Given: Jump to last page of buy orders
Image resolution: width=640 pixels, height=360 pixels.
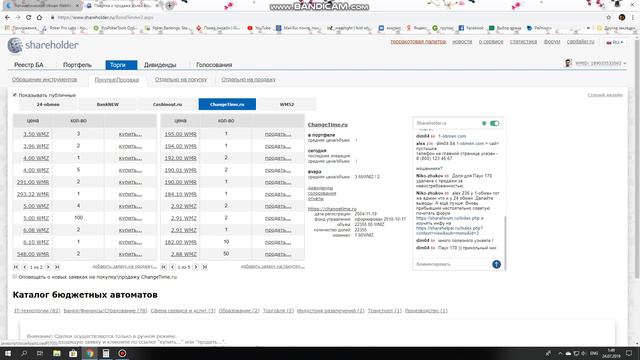Looking at the screenshot, I should point(204,267).
